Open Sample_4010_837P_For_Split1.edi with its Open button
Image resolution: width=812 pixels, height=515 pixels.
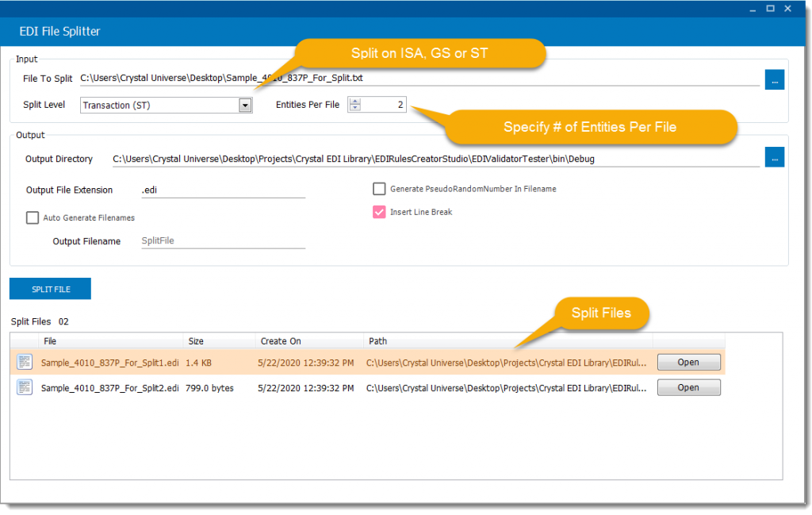click(x=688, y=362)
